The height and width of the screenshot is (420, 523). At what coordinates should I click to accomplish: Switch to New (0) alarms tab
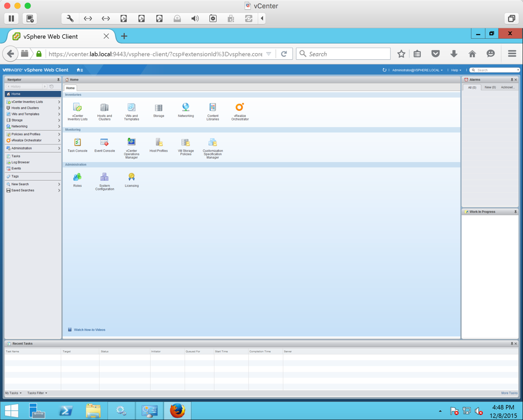click(x=490, y=87)
